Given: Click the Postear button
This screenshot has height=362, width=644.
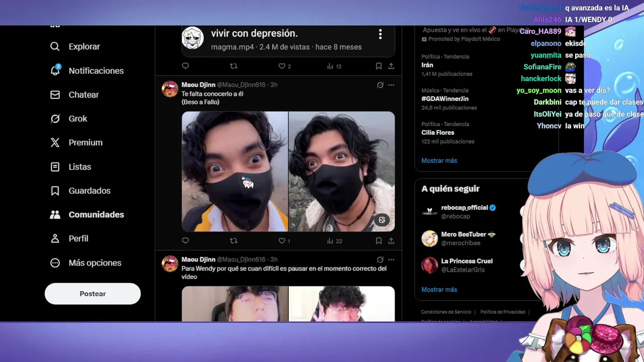Looking at the screenshot, I should click(93, 294).
